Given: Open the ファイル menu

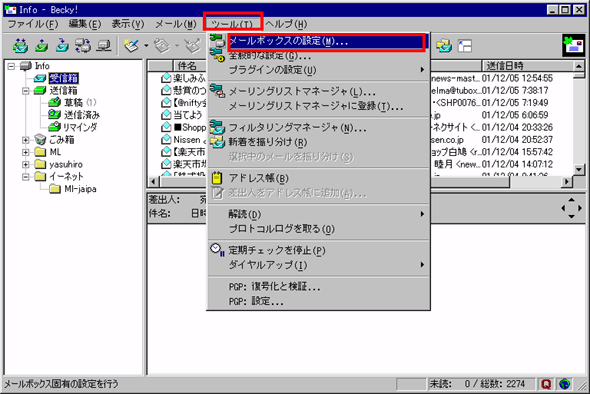Looking at the screenshot, I should click(x=33, y=24).
